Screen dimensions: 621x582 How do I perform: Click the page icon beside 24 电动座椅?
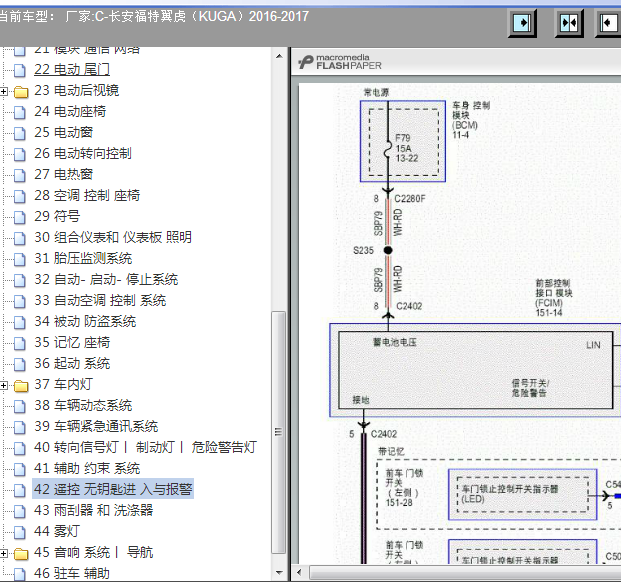click(19, 112)
